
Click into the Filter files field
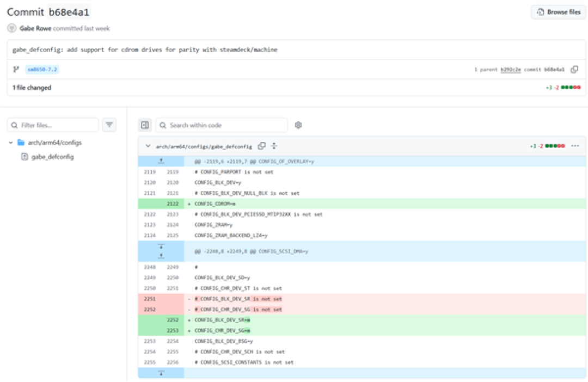(x=53, y=125)
